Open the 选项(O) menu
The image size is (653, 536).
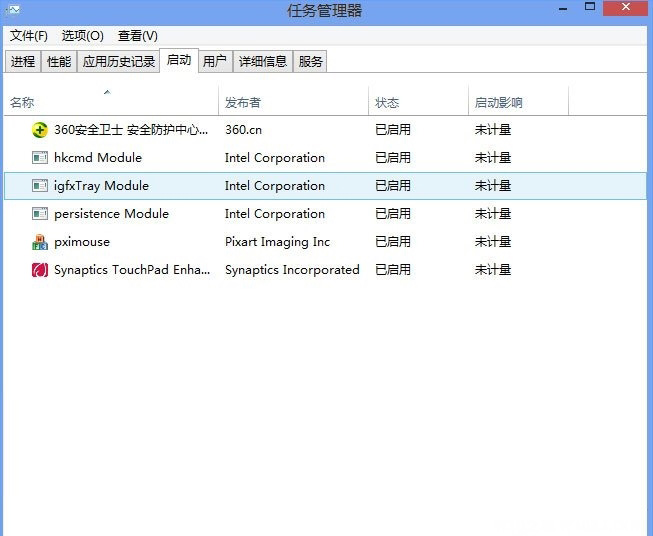(82, 36)
